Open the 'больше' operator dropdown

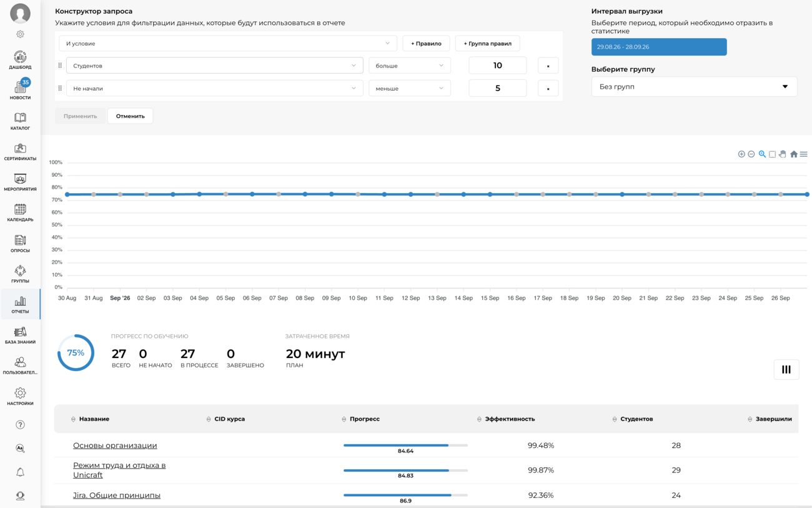(x=410, y=66)
